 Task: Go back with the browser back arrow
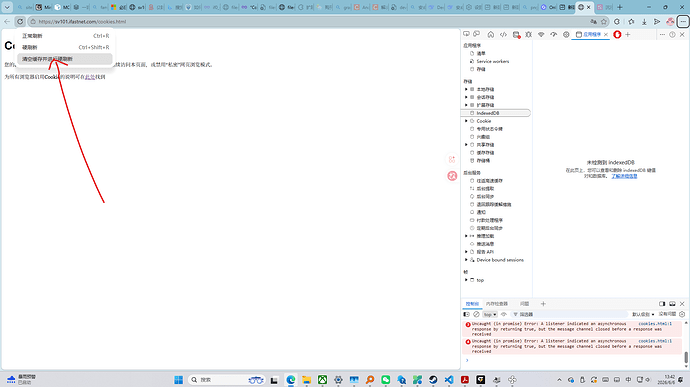(x=7, y=21)
